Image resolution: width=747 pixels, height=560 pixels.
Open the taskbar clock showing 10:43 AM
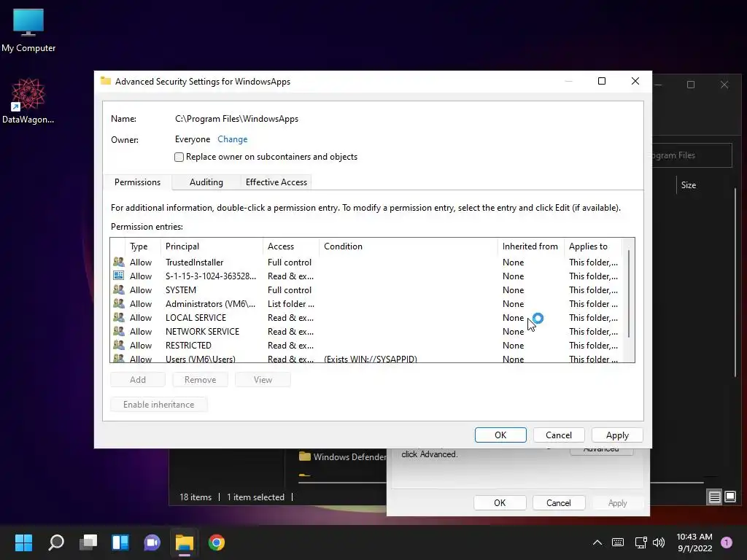[x=694, y=542]
